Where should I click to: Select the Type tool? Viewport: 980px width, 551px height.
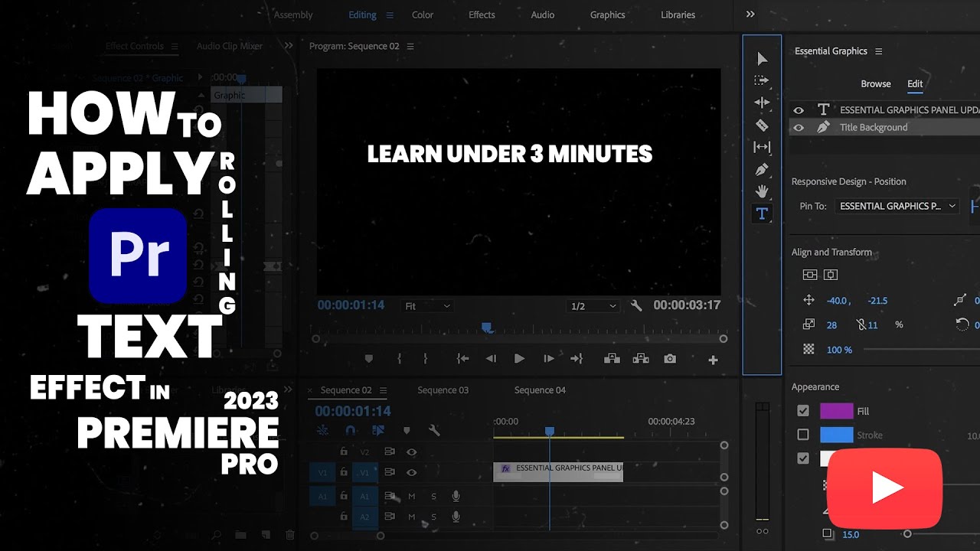click(762, 214)
